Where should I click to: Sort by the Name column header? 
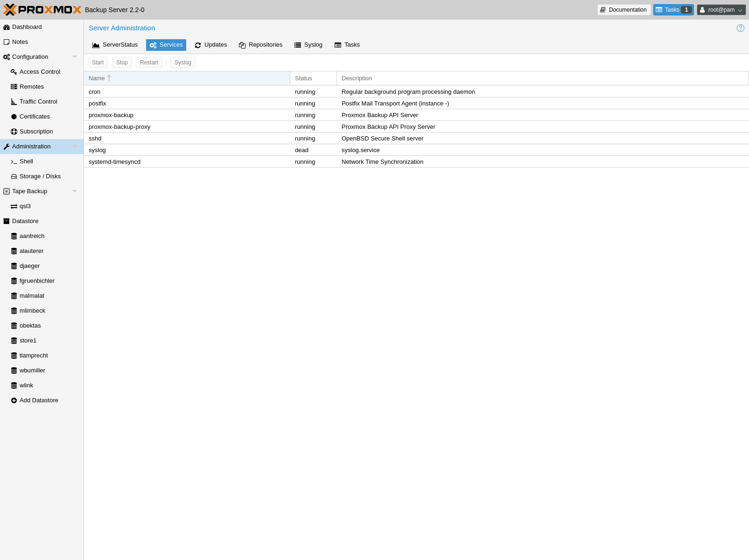(187, 78)
